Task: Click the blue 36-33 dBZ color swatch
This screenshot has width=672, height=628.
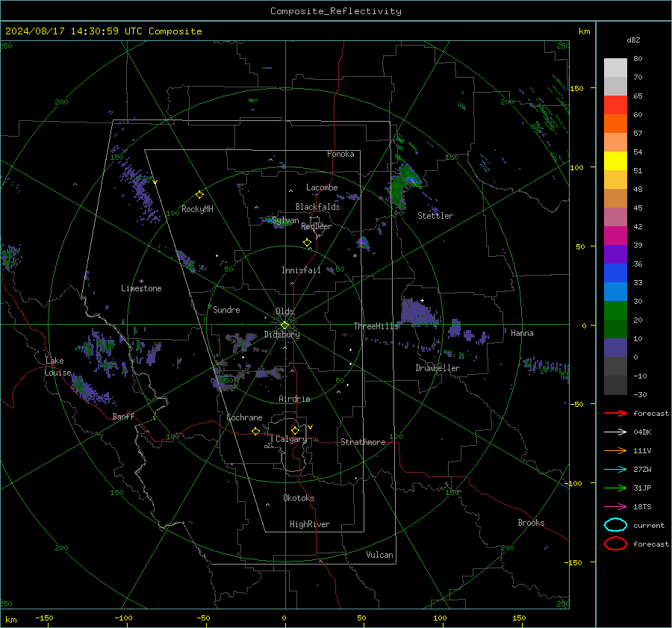Action: (615, 273)
